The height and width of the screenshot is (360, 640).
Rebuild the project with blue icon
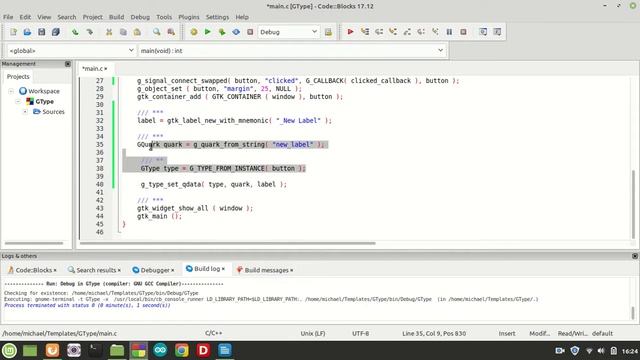236,32
